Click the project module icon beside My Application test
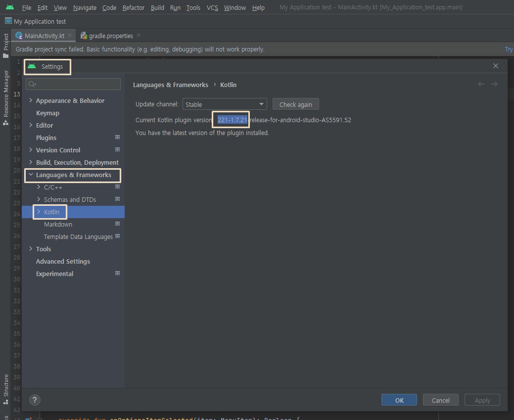The width and height of the screenshot is (514, 420). click(x=8, y=21)
